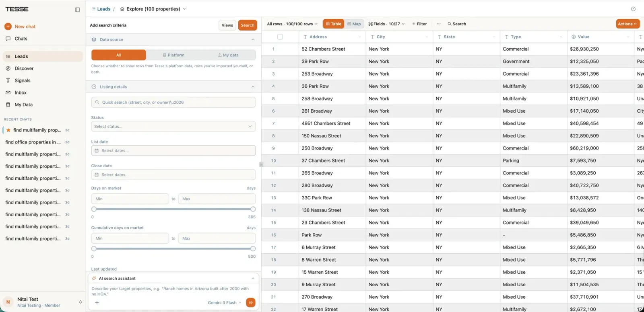Click the help icon top right
The image size is (644, 312).
(633, 9)
